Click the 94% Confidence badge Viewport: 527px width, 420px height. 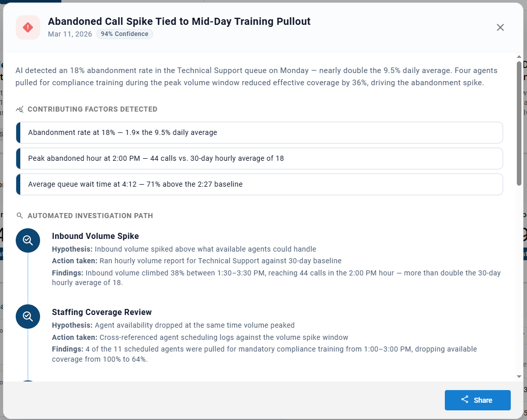coord(124,34)
